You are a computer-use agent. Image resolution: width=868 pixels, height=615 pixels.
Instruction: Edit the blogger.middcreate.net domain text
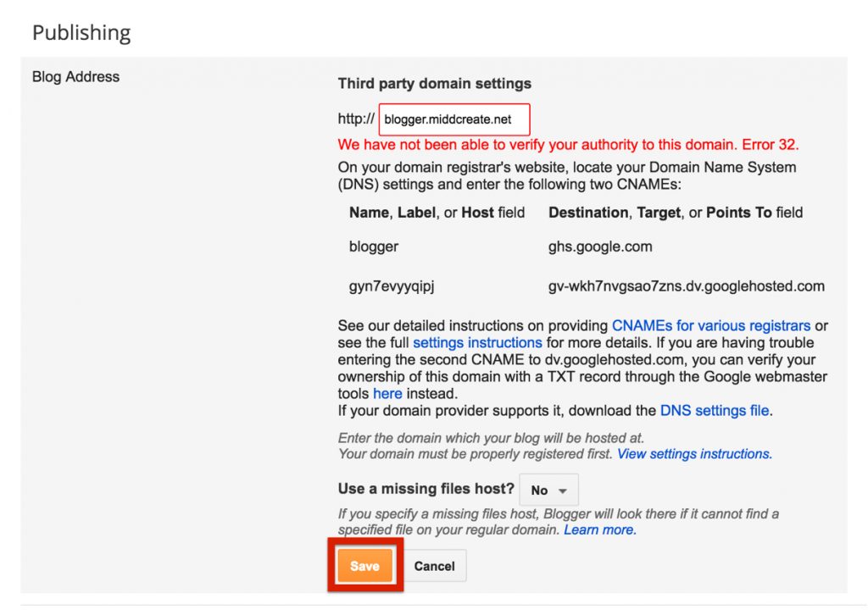[454, 119]
